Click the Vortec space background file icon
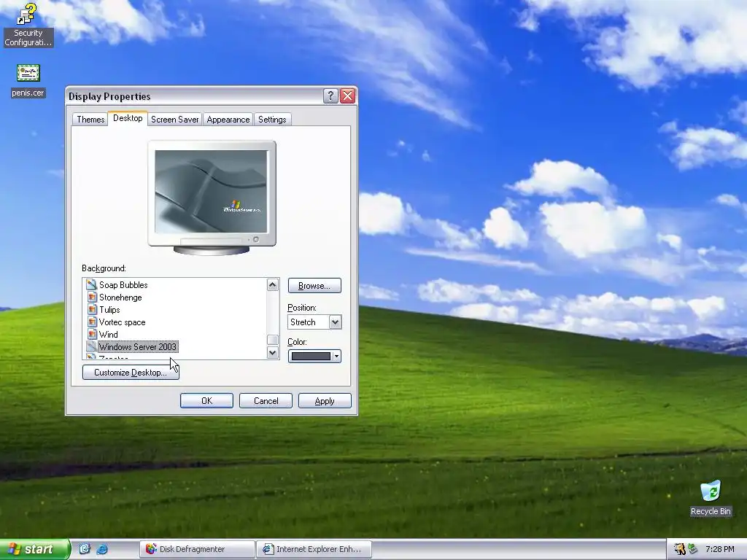Viewport: 747px width, 560px height. [x=91, y=322]
